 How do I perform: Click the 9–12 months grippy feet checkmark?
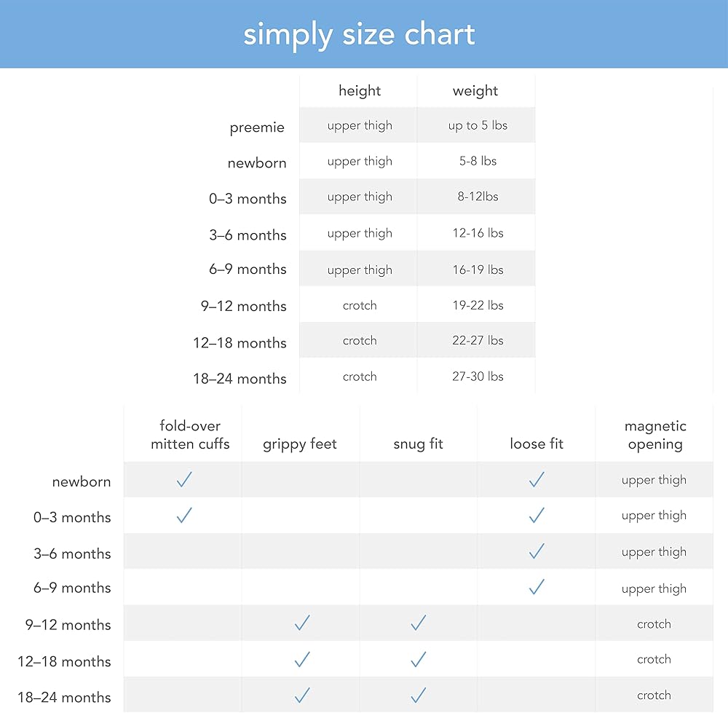tap(302, 623)
